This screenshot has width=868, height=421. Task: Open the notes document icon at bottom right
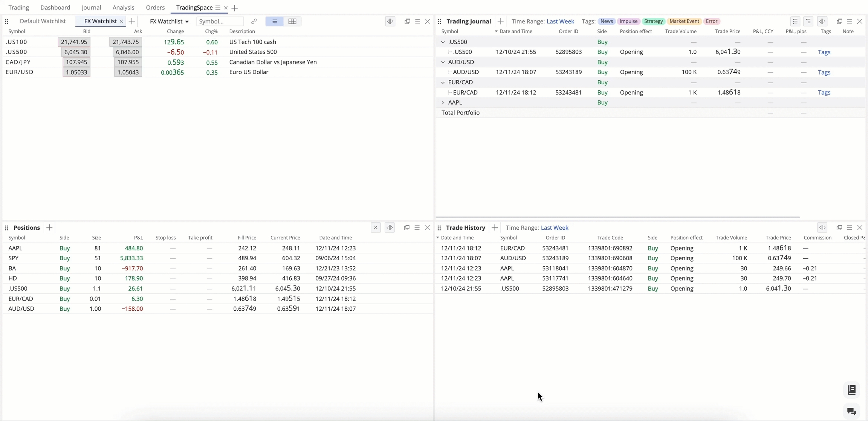click(x=851, y=390)
